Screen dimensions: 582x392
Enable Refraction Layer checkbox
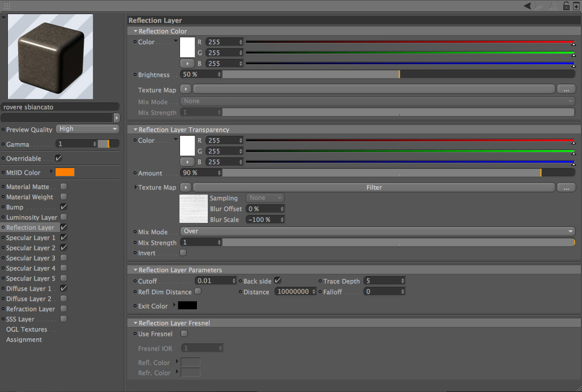[64, 308]
